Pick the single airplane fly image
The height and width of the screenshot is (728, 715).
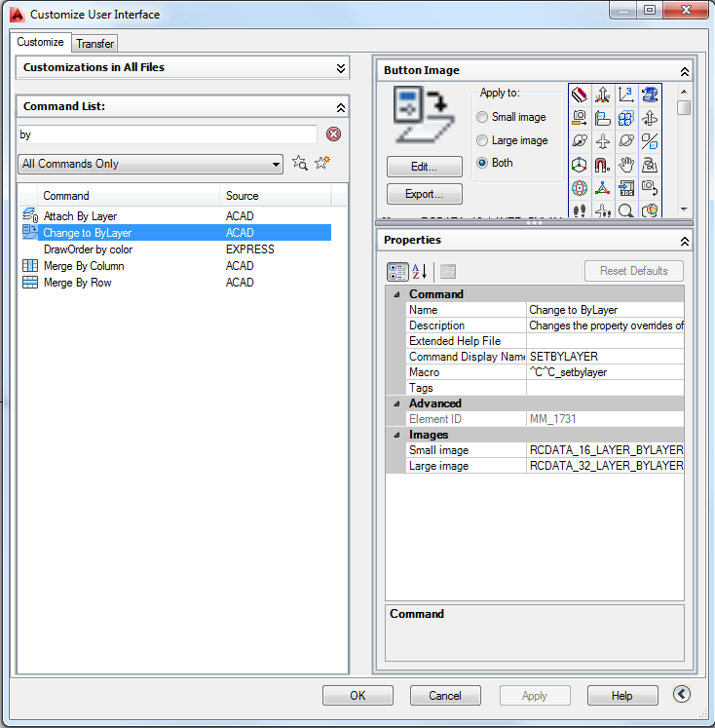603,141
